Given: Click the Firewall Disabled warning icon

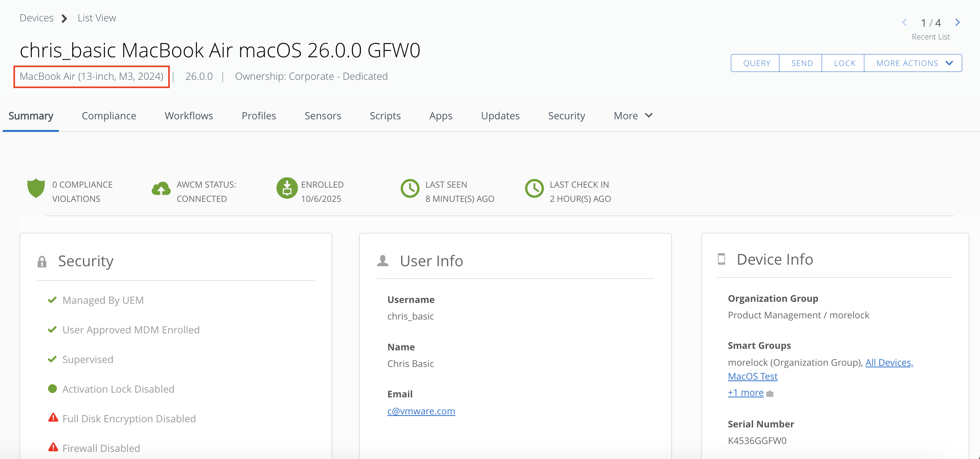Looking at the screenshot, I should pos(53,448).
